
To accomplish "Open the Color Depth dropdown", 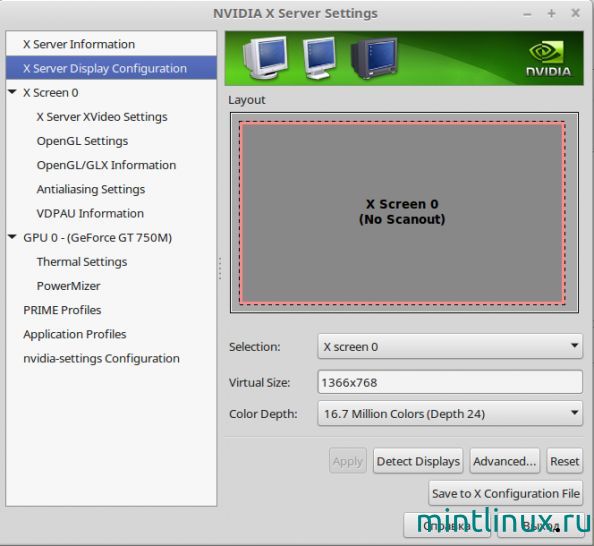I will 450,413.
